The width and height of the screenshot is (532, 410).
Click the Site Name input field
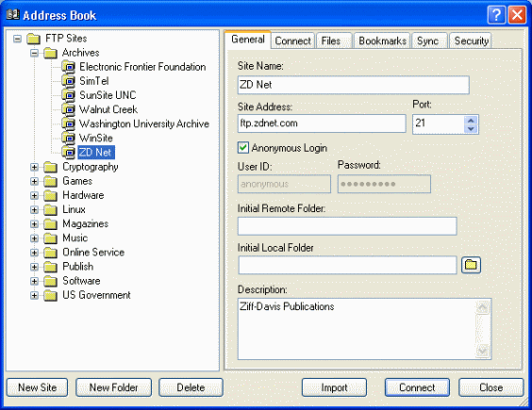coord(354,85)
